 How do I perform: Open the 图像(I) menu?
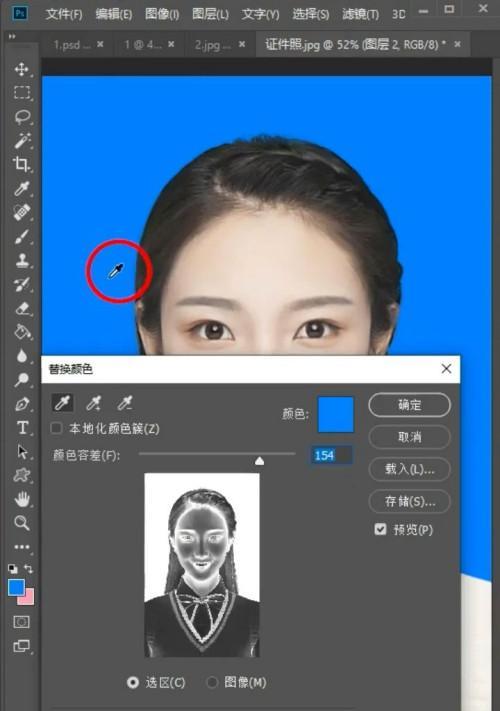[x=162, y=14]
